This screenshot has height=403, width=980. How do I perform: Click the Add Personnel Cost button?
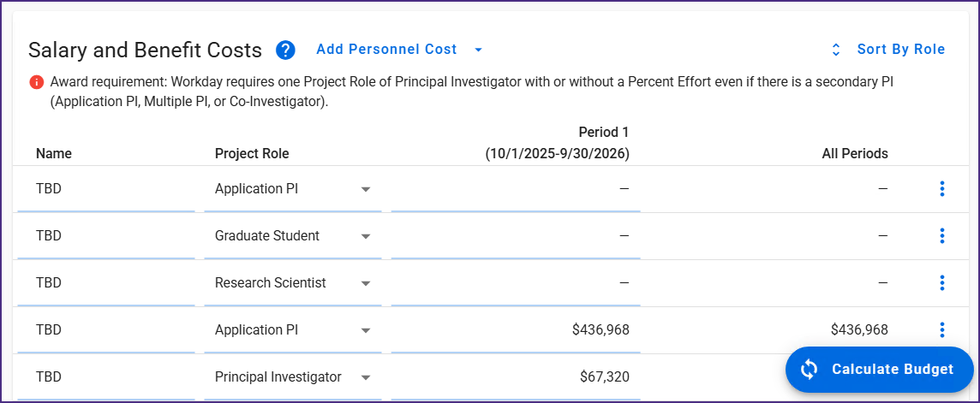[386, 50]
